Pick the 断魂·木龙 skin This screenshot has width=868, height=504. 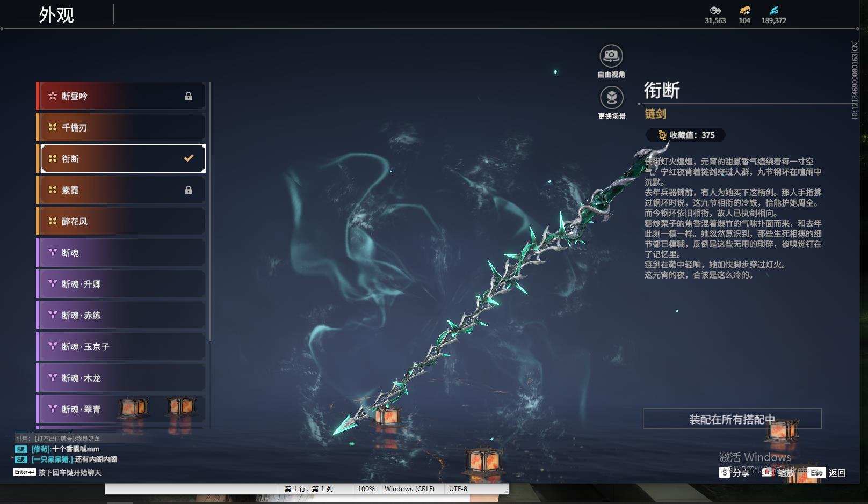coord(121,378)
